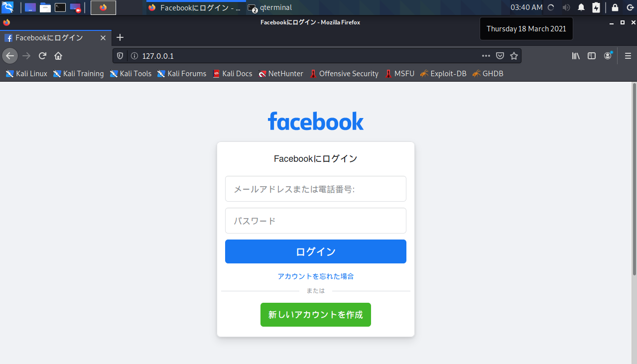This screenshot has height=364, width=637.
Task: Go to the Firefox home page
Action: (58, 56)
